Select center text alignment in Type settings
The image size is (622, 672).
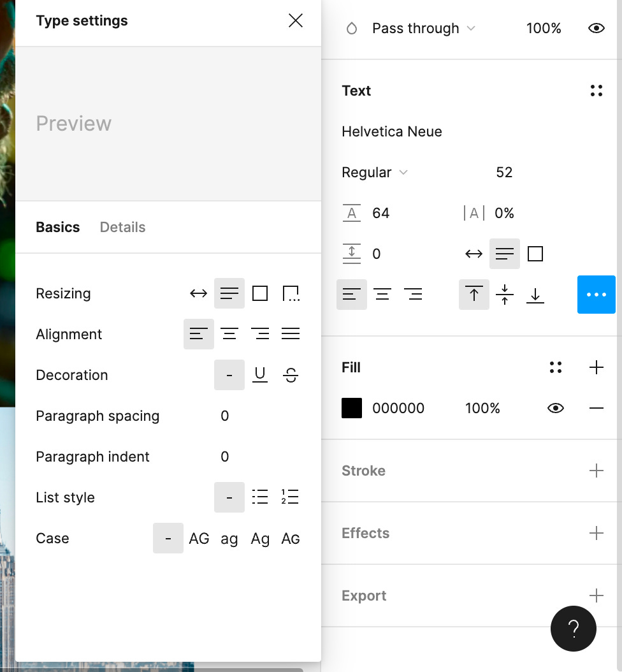pos(229,333)
